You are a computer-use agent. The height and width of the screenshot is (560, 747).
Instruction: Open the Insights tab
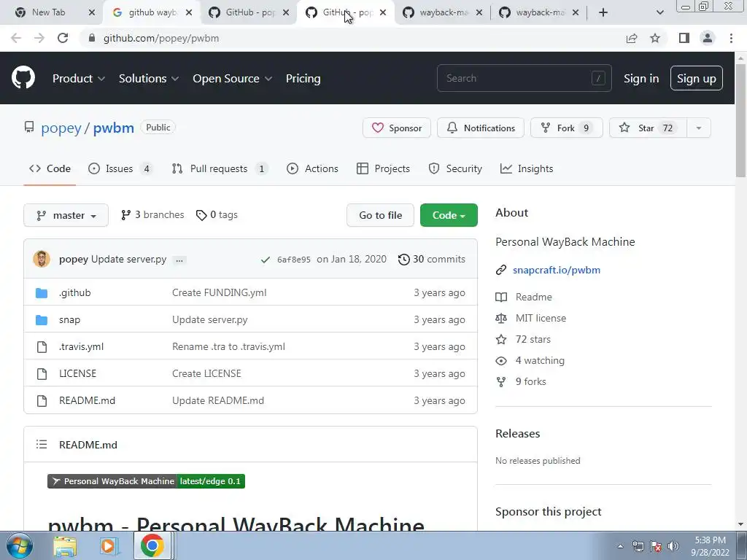527,168
